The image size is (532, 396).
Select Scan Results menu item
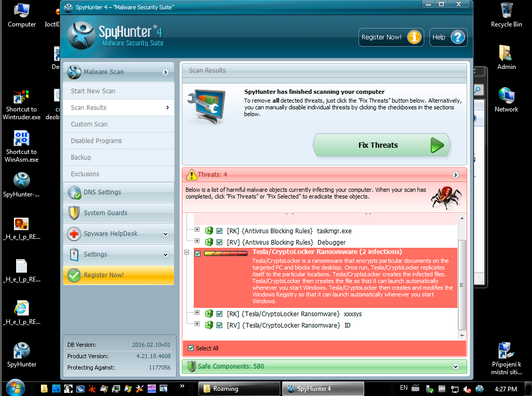119,108
